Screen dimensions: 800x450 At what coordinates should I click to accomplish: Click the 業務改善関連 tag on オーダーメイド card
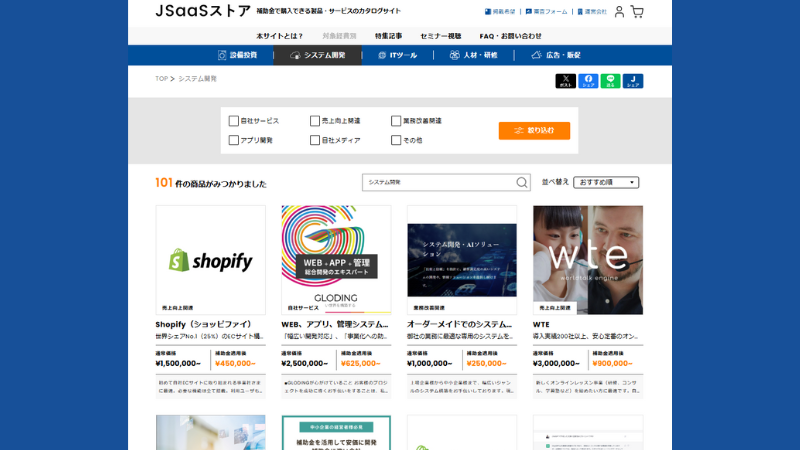pos(429,308)
